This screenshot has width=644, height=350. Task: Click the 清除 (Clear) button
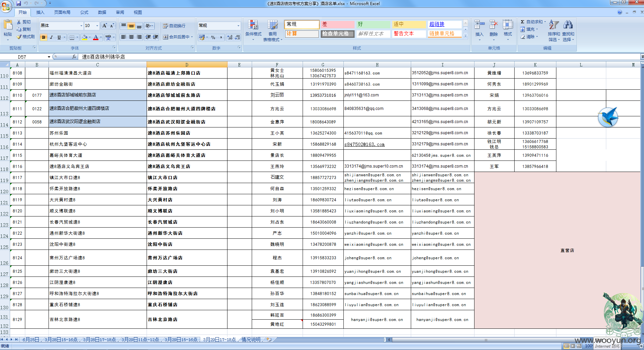click(x=528, y=37)
